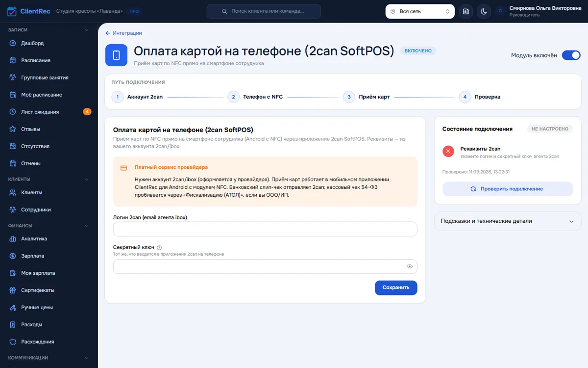Collapse the КОММУНИКАЦИИ sidebar section
This screenshot has width=588, height=368.
click(x=87, y=358)
